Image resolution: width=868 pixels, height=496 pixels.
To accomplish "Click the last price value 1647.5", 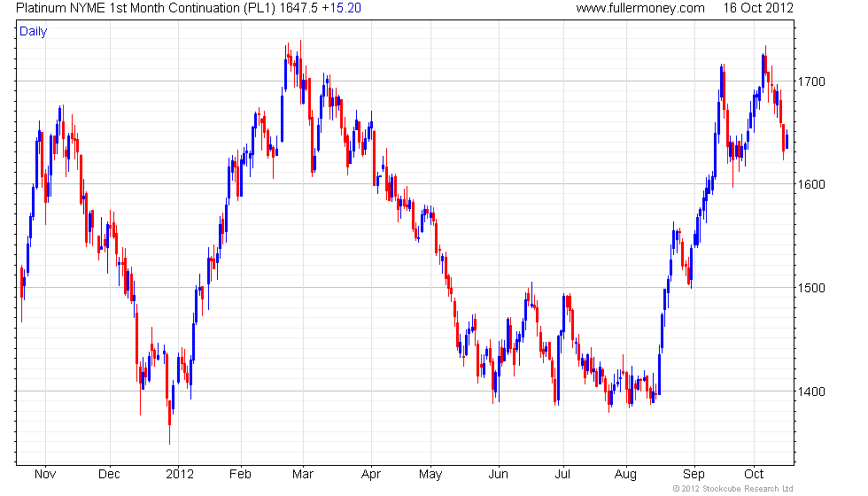I will [x=298, y=8].
